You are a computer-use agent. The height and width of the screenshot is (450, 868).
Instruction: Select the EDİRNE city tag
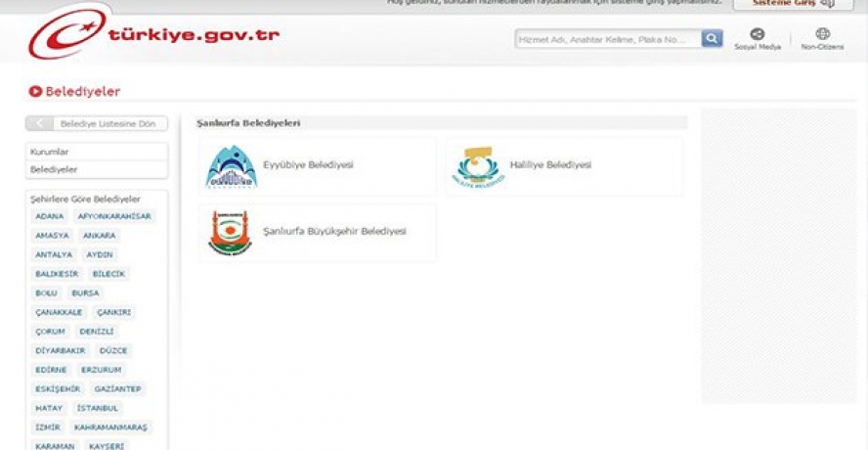point(51,370)
